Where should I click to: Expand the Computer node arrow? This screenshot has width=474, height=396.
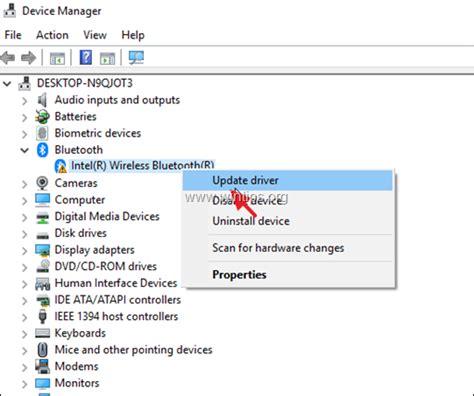point(24,200)
